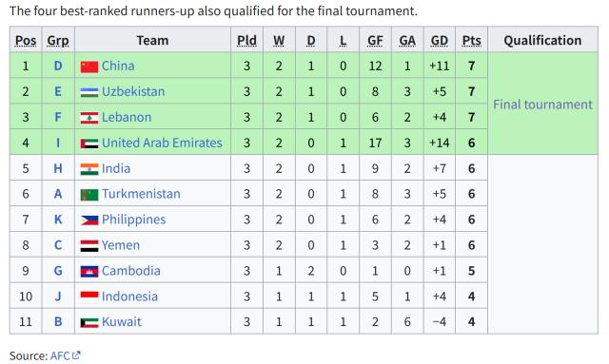The image size is (609, 364).
Task: Click the United Arab Emirates flag icon
Action: tap(89, 144)
